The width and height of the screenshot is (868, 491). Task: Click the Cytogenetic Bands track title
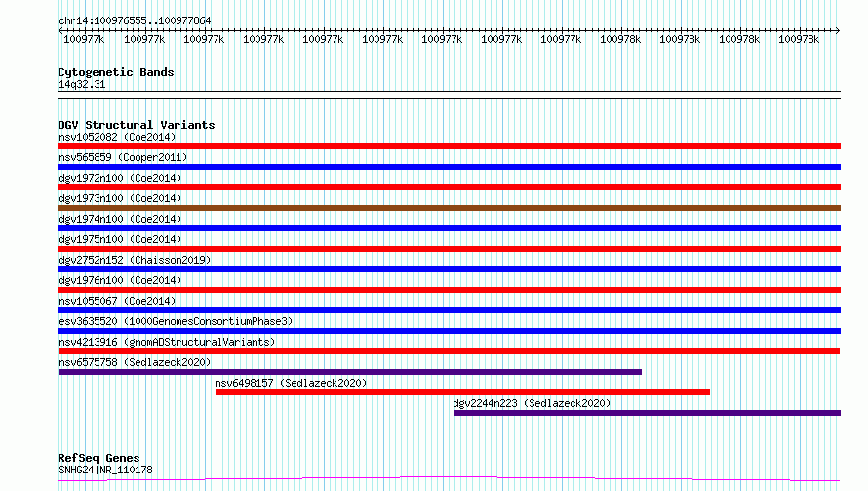click(116, 72)
